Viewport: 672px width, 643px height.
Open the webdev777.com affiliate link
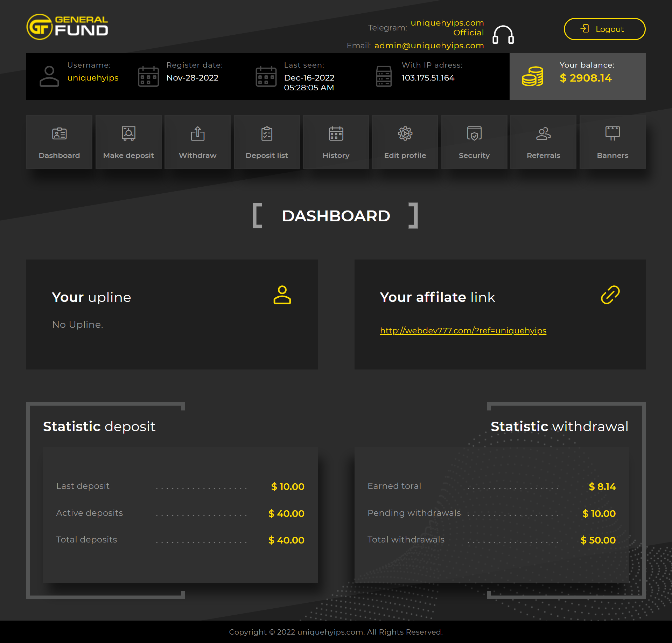click(463, 331)
